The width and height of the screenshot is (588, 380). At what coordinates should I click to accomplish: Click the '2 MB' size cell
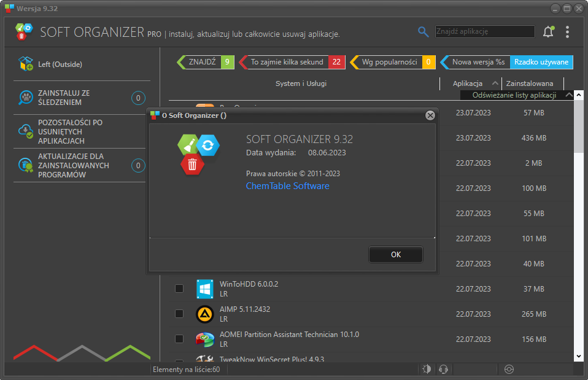click(x=533, y=163)
